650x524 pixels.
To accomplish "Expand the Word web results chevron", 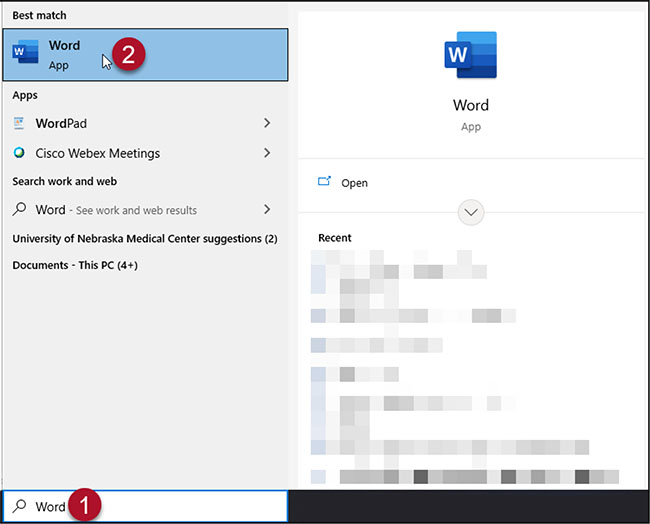I will (x=267, y=209).
